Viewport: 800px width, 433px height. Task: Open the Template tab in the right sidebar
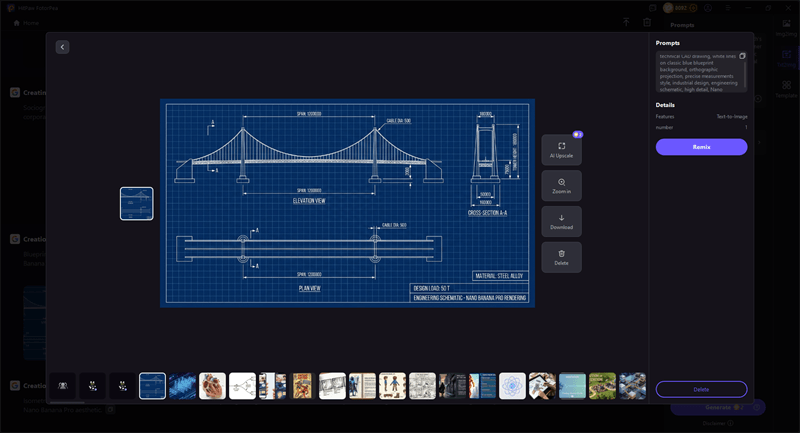tap(786, 89)
